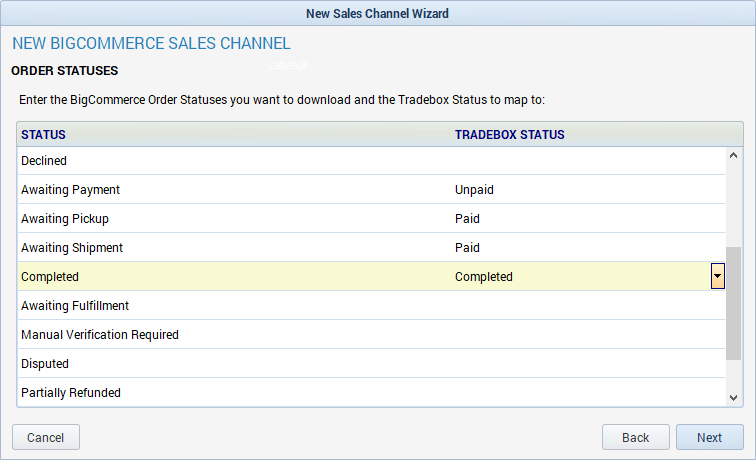The width and height of the screenshot is (756, 460).
Task: Click the Unpaid Tradebox status cell
Action: (x=588, y=189)
